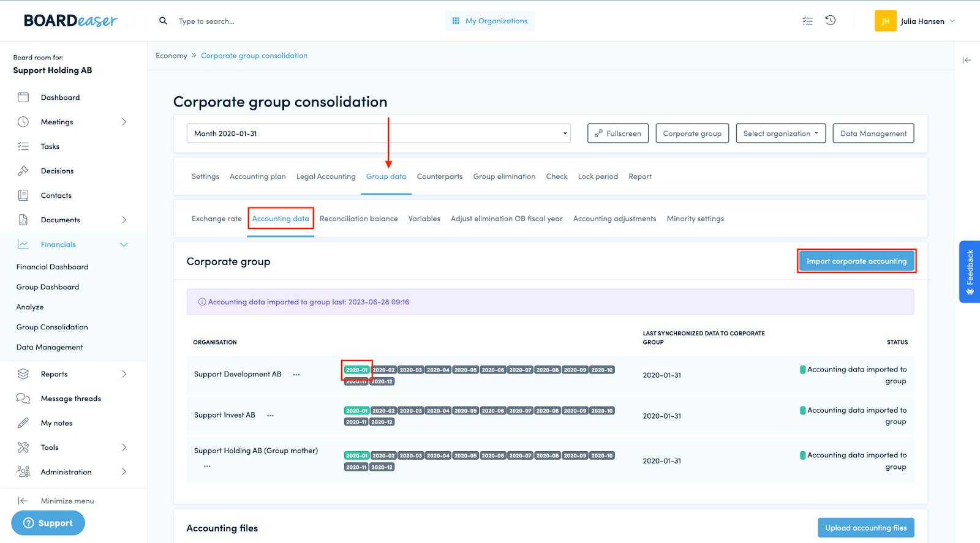Click the Meetings clock icon
This screenshot has height=543, width=980.
point(23,122)
